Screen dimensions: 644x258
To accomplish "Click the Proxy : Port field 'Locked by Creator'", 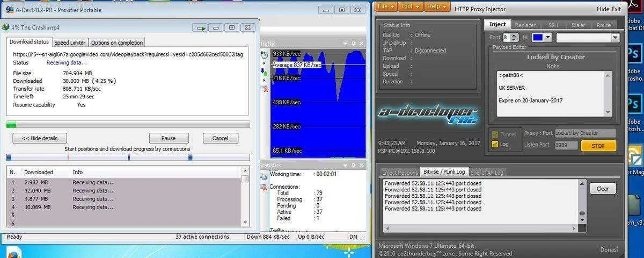I will pyautogui.click(x=585, y=133).
